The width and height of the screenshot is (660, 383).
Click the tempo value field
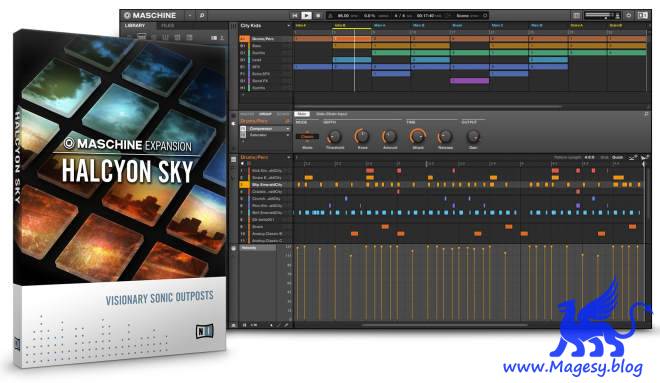tap(343, 16)
